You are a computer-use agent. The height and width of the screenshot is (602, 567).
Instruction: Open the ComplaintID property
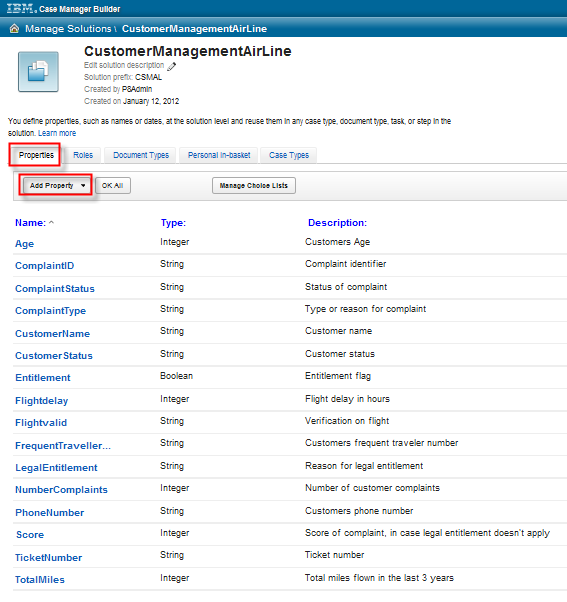tap(45, 266)
